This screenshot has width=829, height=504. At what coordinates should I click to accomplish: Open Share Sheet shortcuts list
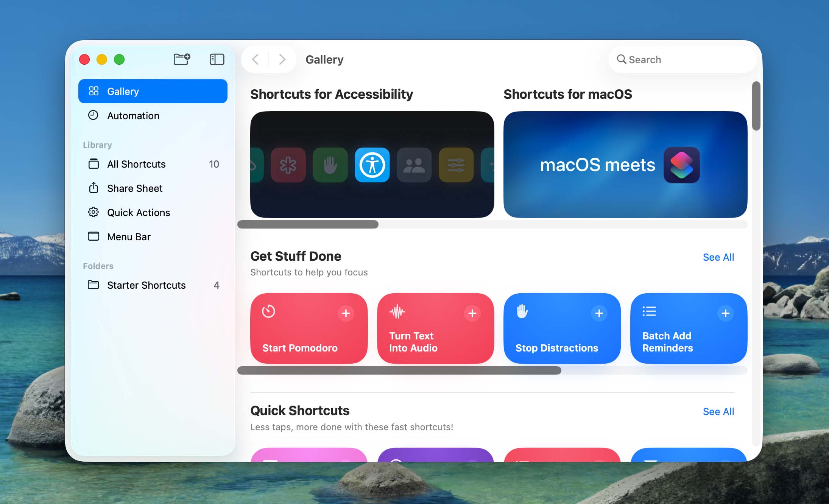click(x=153, y=188)
